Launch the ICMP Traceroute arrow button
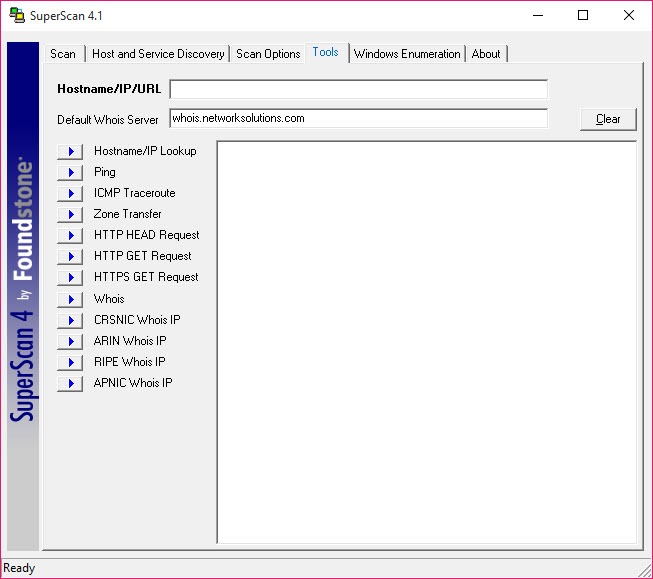Screen dimensions: 653x579 70,194
